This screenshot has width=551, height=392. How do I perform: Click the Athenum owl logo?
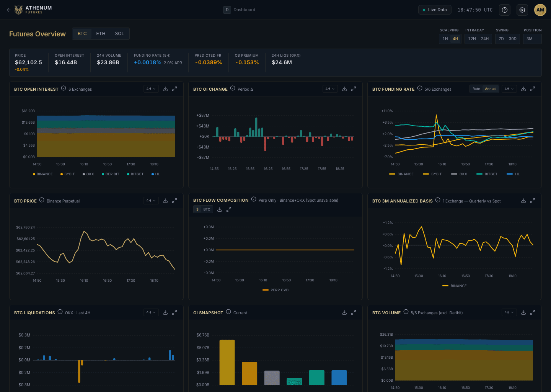click(x=18, y=10)
